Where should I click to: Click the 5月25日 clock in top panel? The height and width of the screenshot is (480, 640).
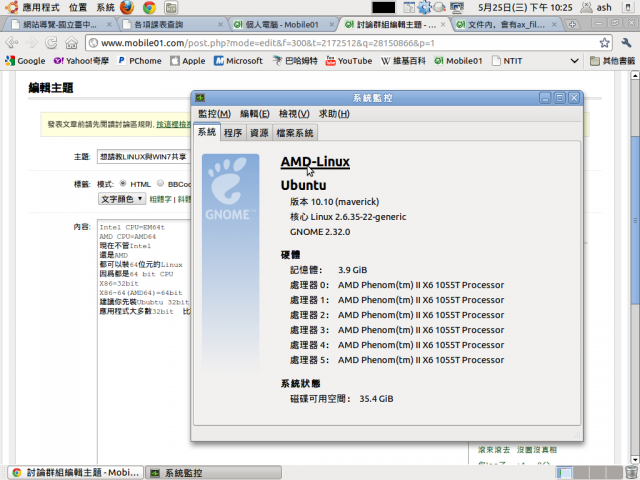tap(525, 7)
